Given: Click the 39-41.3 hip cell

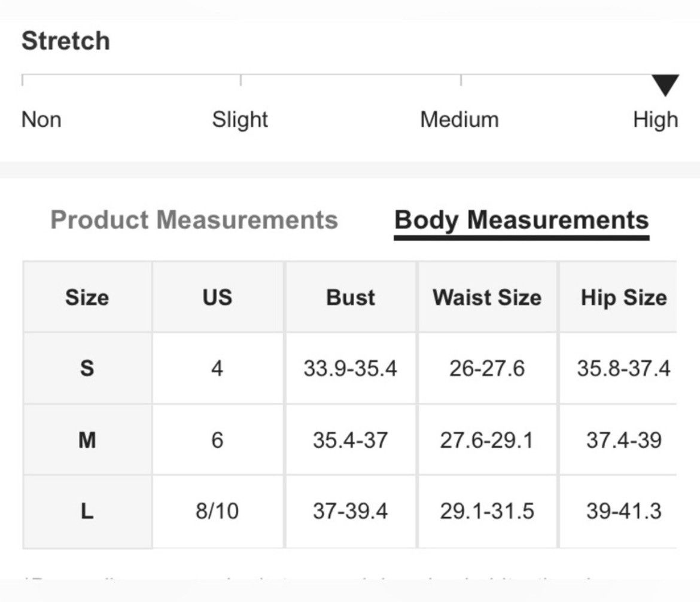Looking at the screenshot, I should pos(623,511).
